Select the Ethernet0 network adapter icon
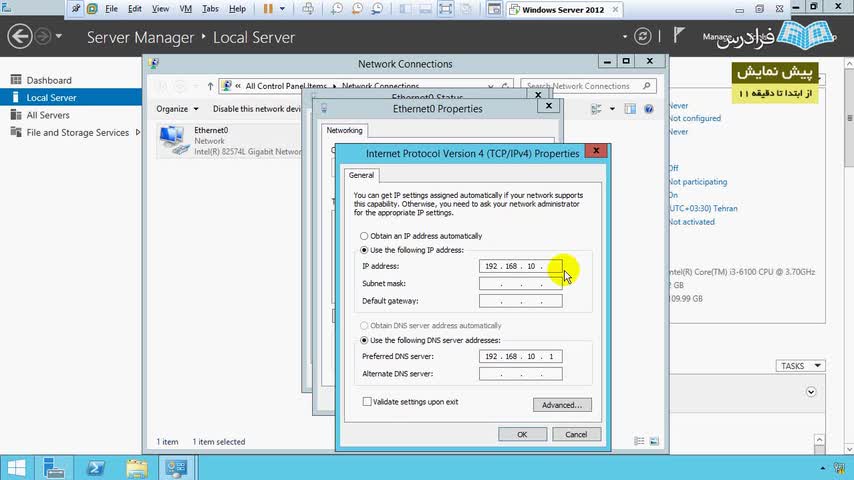The width and height of the screenshot is (854, 480). pos(173,139)
